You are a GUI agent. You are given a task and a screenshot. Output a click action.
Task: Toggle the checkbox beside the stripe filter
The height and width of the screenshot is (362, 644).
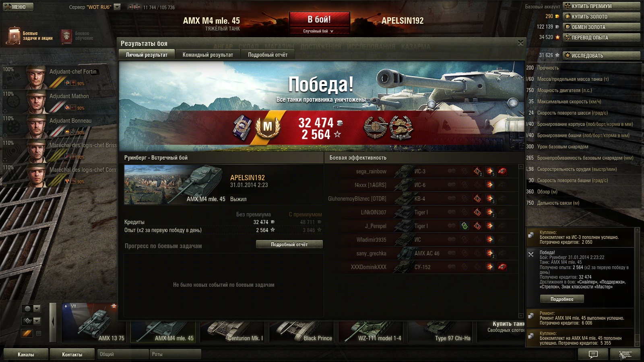tap(39, 333)
